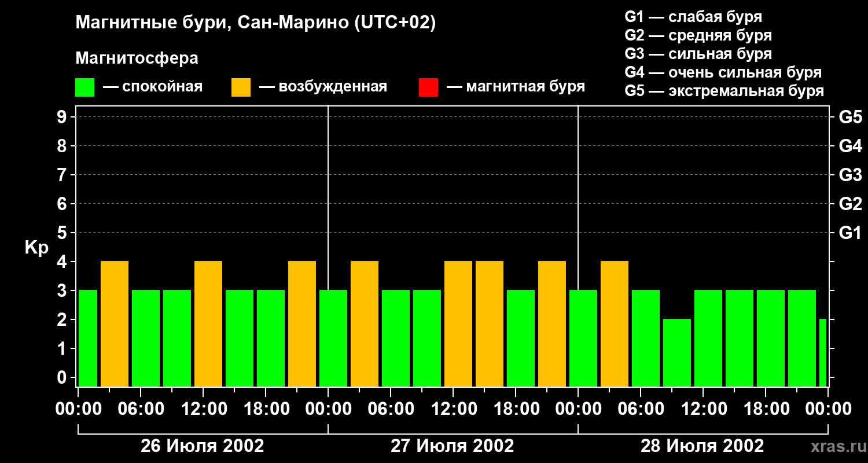Screen dimensions: 868x463
Task: Click the 'G1 — слабая буря' line
Action: point(693,17)
